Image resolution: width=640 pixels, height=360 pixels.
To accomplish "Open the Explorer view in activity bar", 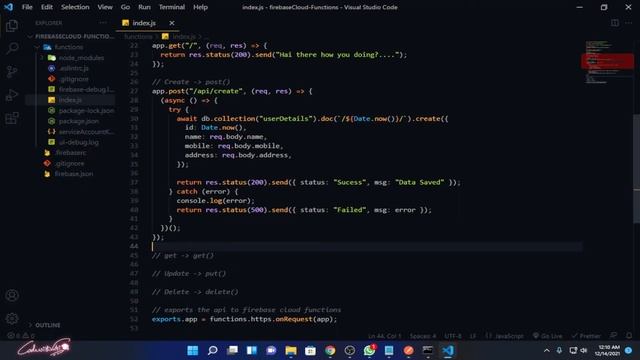I will (x=12, y=26).
